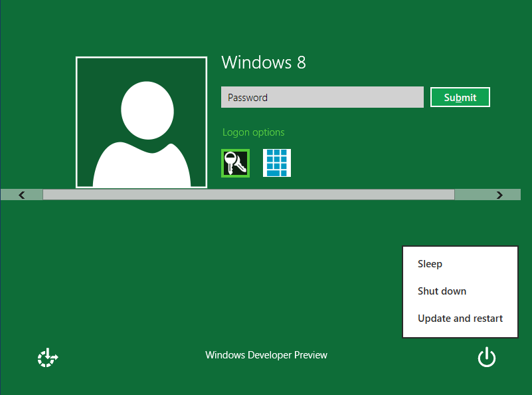The image size is (532, 395).
Task: Click the Windows Developer Preview text
Action: coord(266,355)
